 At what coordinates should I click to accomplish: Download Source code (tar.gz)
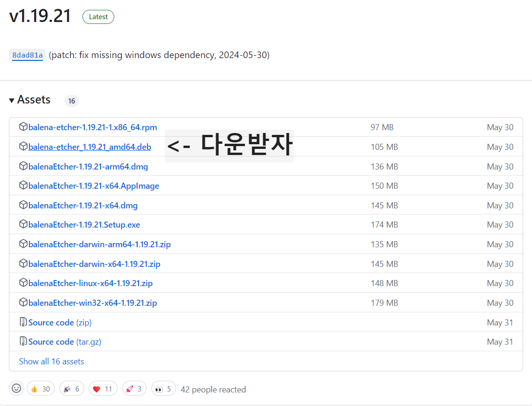pyautogui.click(x=65, y=342)
